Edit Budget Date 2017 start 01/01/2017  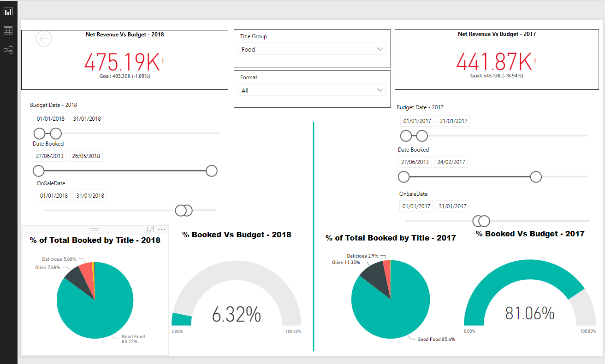click(x=417, y=121)
